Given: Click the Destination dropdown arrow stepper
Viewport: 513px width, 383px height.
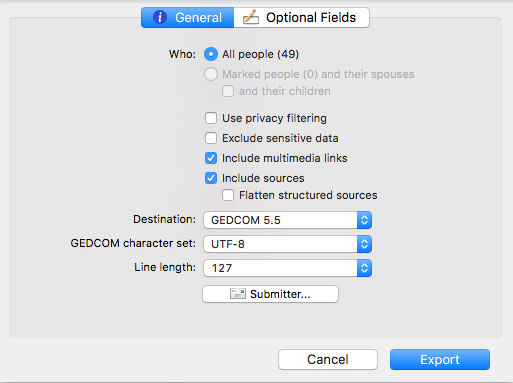Looking at the screenshot, I should tap(364, 220).
